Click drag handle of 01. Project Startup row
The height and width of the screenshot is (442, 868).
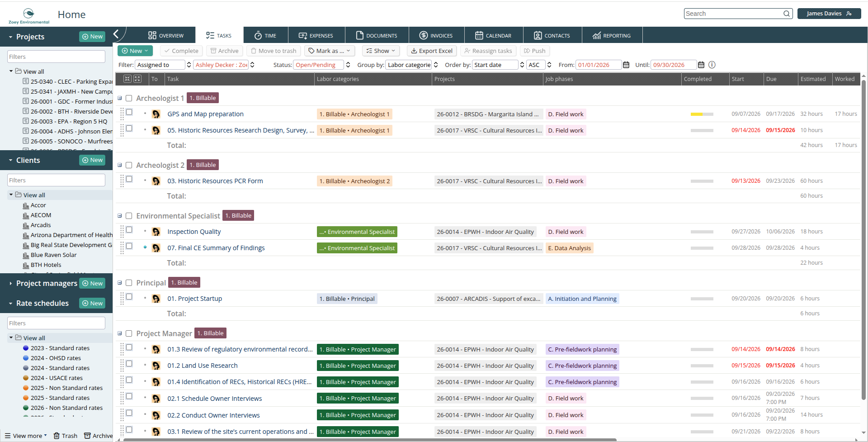coord(122,299)
